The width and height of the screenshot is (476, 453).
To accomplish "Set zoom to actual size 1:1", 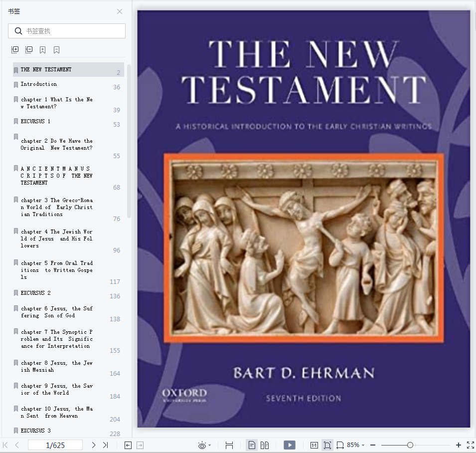I will (x=314, y=446).
